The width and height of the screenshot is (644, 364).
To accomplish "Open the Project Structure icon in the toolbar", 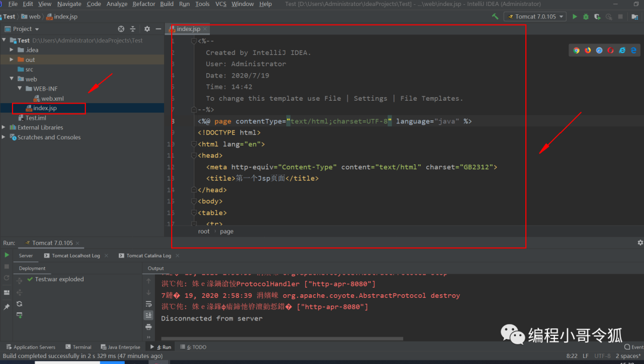I will coord(634,17).
